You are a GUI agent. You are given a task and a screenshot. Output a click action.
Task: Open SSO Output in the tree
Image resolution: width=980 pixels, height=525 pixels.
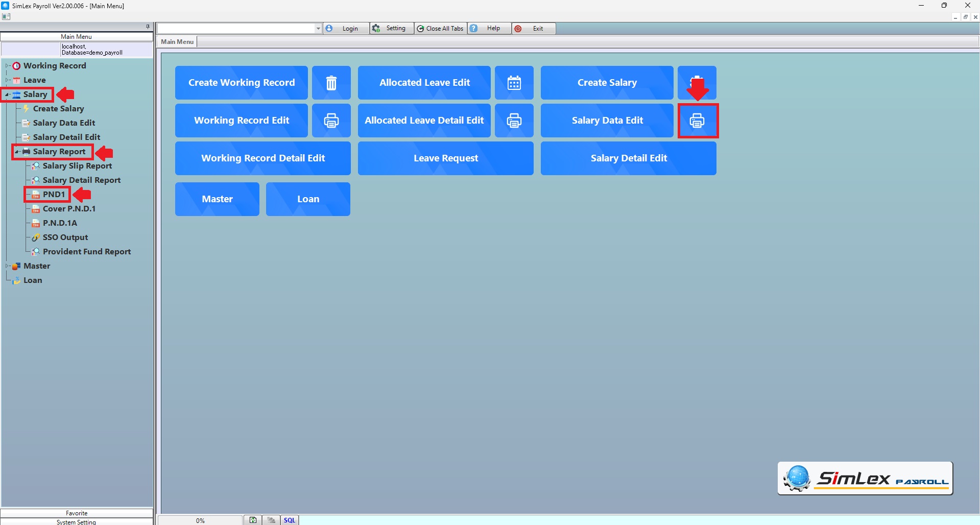(x=65, y=237)
